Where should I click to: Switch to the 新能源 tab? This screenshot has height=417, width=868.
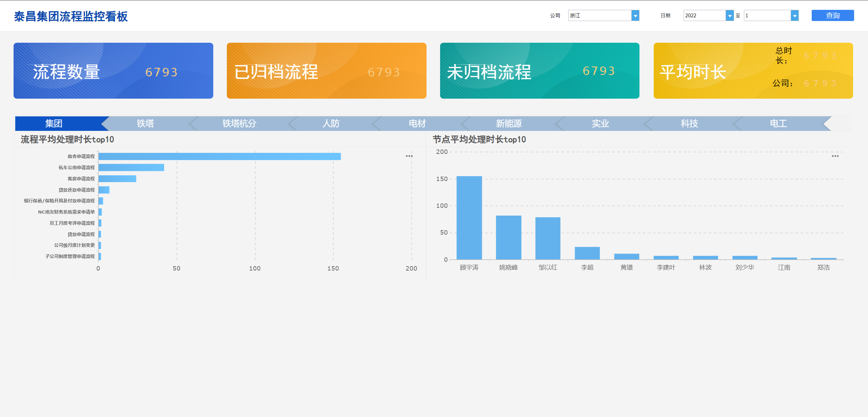509,123
